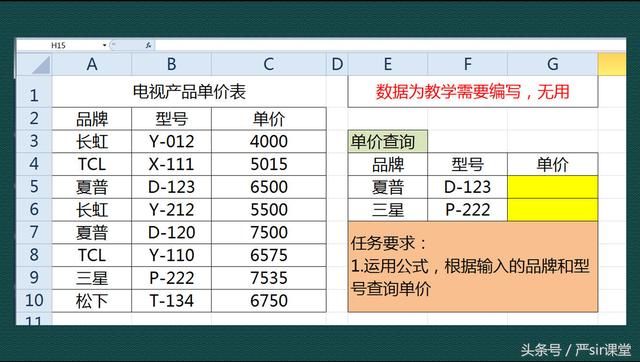Click cell containing 6575

tap(269, 255)
